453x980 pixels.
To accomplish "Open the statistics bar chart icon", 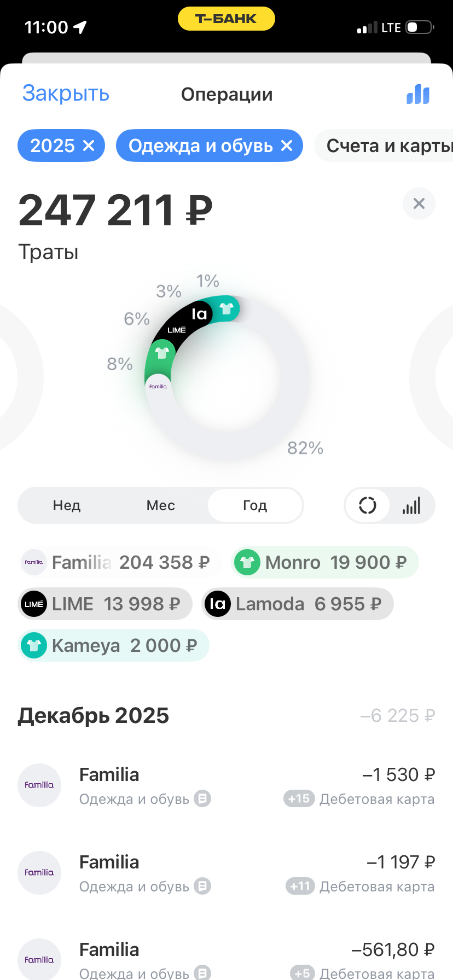I will [418, 94].
